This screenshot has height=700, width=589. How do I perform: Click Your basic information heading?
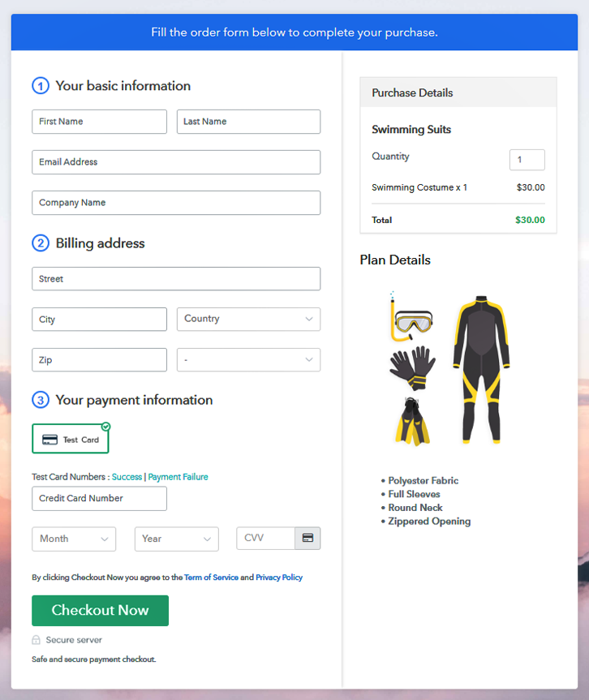coord(123,86)
